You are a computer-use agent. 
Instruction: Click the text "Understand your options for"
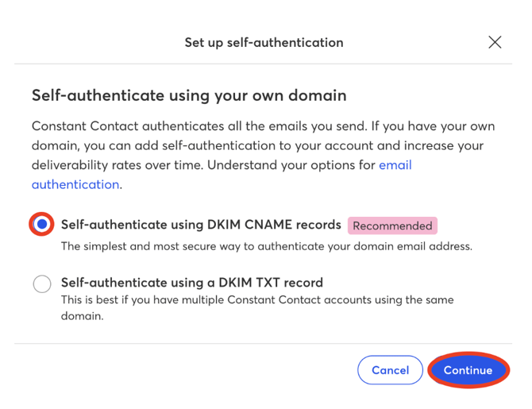click(x=291, y=165)
